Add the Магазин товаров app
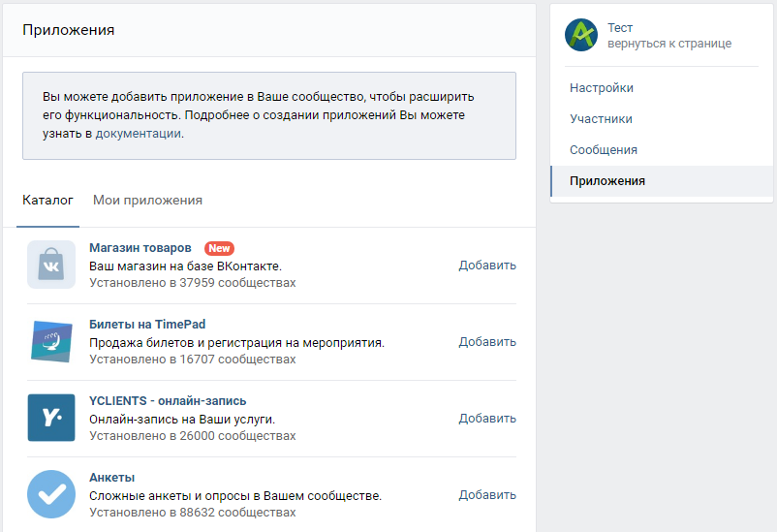The width and height of the screenshot is (777, 532). click(x=487, y=266)
